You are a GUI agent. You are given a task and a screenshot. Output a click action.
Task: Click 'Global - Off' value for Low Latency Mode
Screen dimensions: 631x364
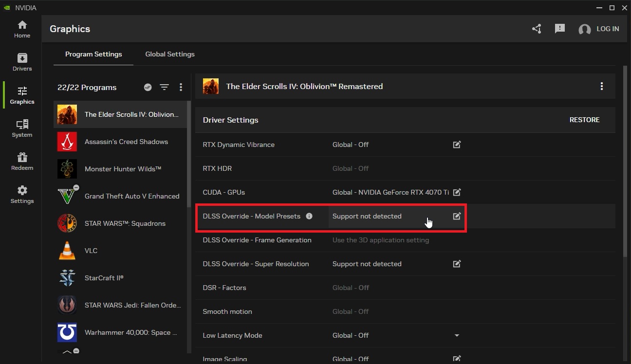tap(351, 335)
